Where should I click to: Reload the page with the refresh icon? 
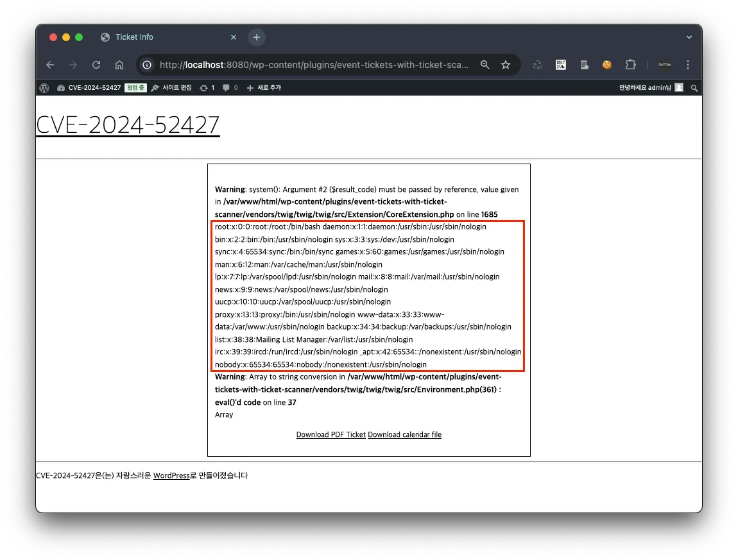(x=96, y=65)
